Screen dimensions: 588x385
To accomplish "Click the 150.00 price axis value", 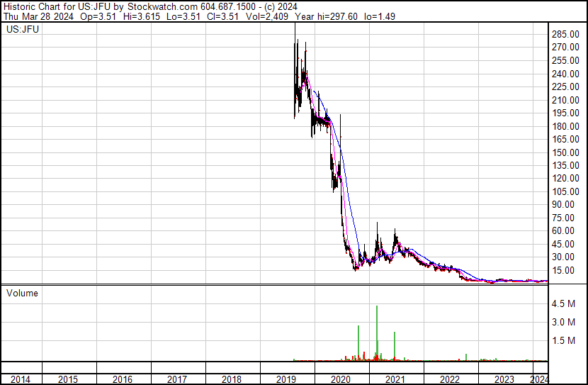I will coord(565,152).
